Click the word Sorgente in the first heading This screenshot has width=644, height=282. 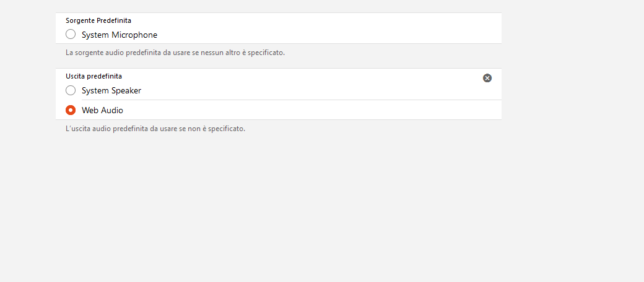(80, 20)
